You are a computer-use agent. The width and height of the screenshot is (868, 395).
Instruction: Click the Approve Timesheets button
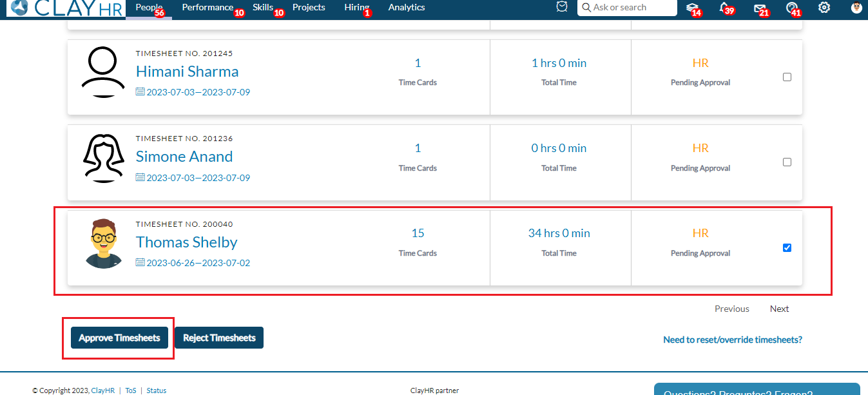tap(120, 338)
